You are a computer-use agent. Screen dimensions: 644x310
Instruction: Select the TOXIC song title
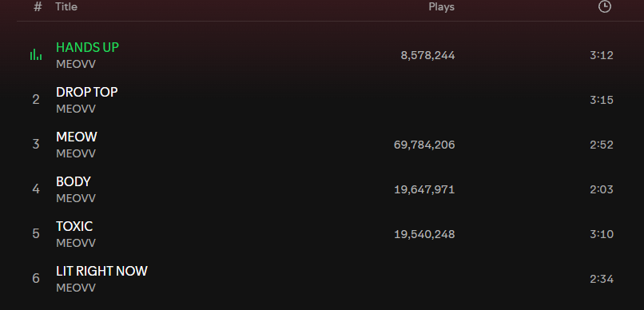point(74,226)
